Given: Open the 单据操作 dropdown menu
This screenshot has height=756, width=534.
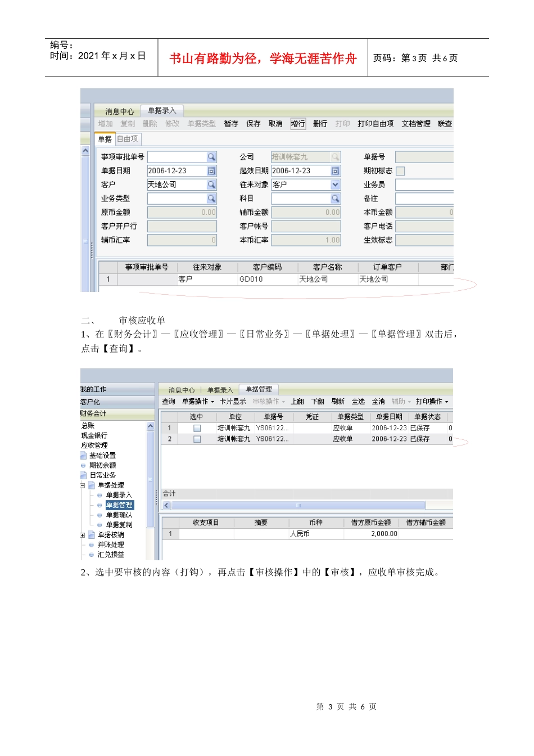Looking at the screenshot, I should pyautogui.click(x=198, y=402).
